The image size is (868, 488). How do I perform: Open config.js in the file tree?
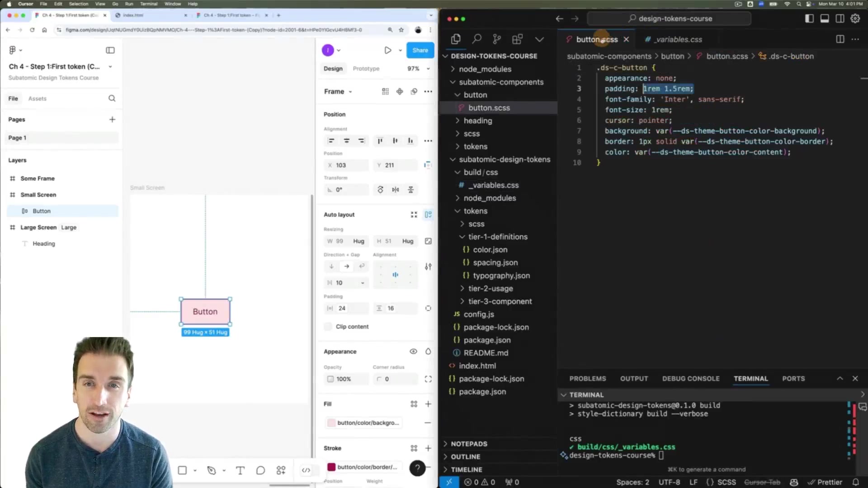(479, 314)
